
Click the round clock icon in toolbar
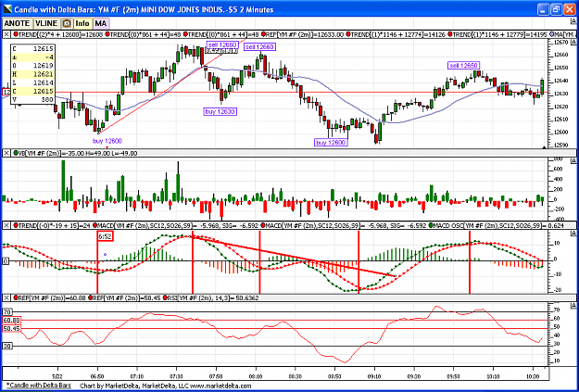click(x=67, y=23)
